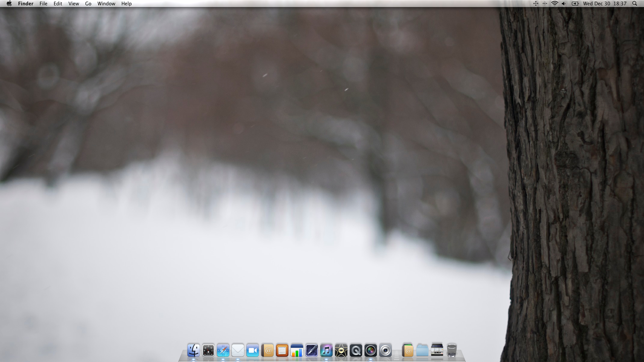The width and height of the screenshot is (644, 362).
Task: Click the date and time Wed Dec 30 18:37
Action: pos(605,4)
